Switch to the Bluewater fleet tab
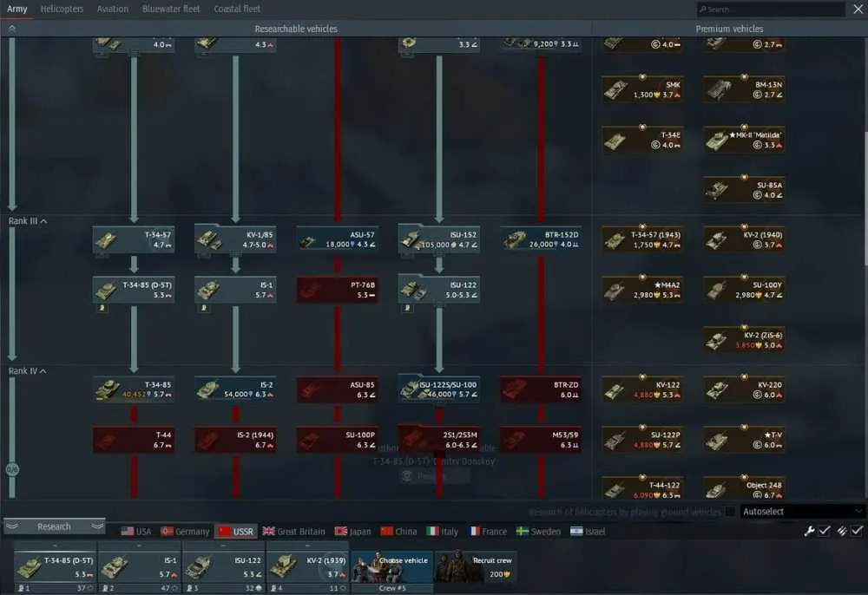This screenshot has width=868, height=595. pyautogui.click(x=171, y=9)
